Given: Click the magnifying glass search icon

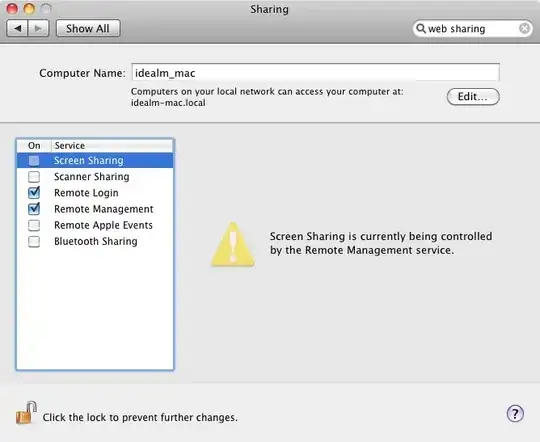Looking at the screenshot, I should tap(420, 28).
